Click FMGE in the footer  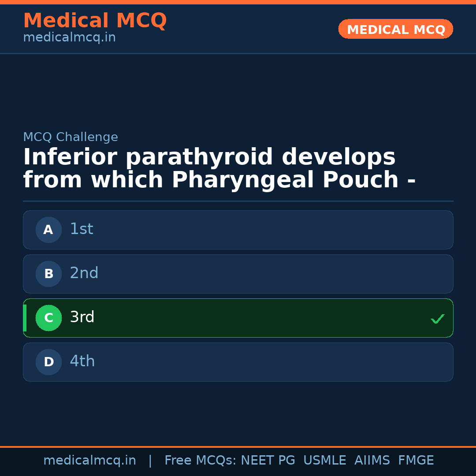point(416,461)
